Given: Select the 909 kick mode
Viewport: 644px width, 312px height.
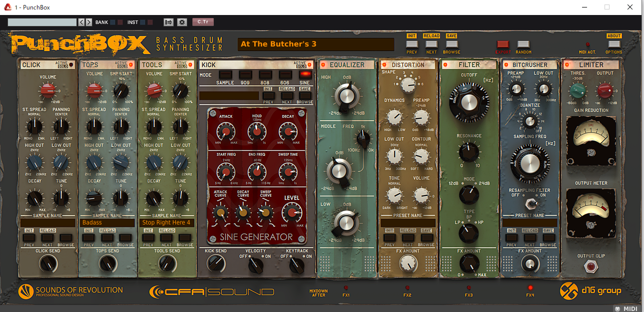Looking at the screenshot, I should click(x=245, y=74).
